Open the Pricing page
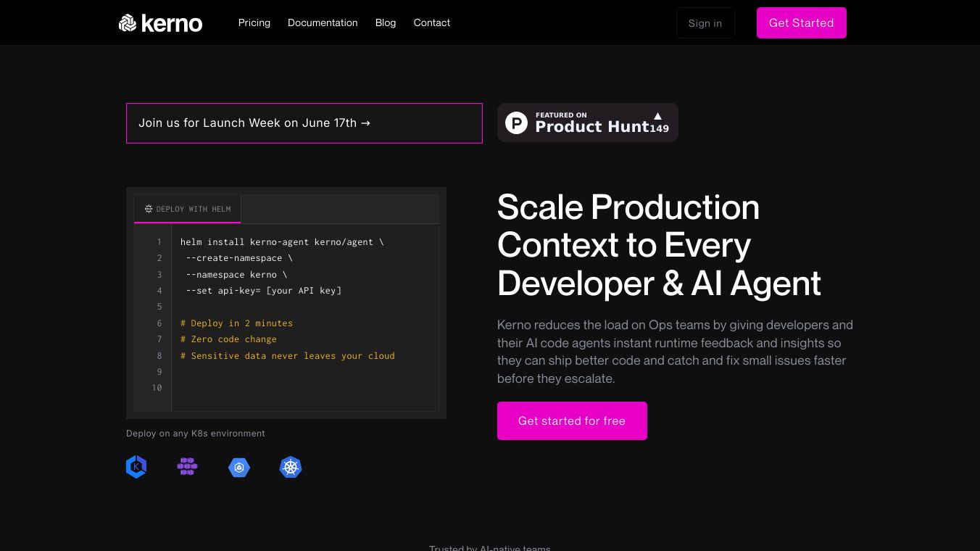This screenshot has width=980, height=551. 254,22
